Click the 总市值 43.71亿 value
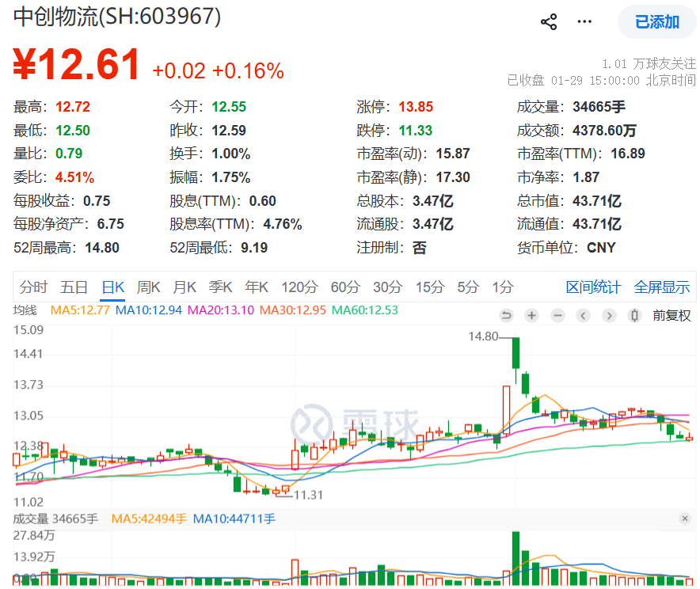The image size is (700, 589). (x=597, y=201)
